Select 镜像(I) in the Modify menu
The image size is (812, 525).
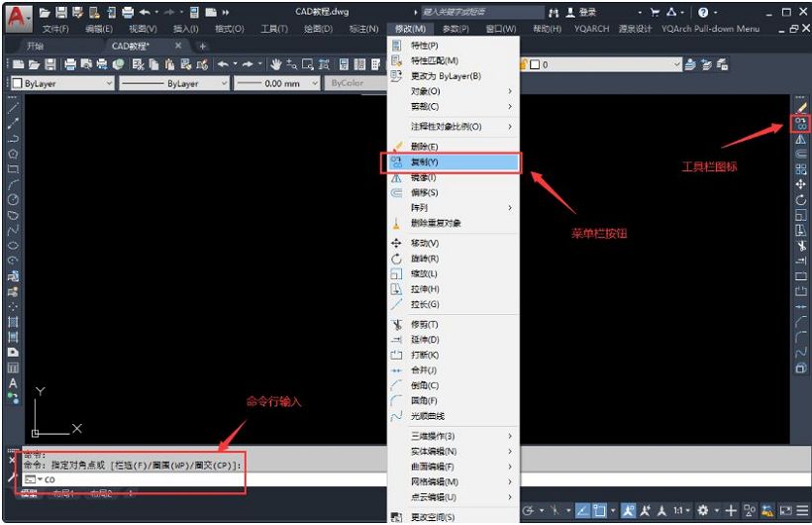[x=454, y=177]
